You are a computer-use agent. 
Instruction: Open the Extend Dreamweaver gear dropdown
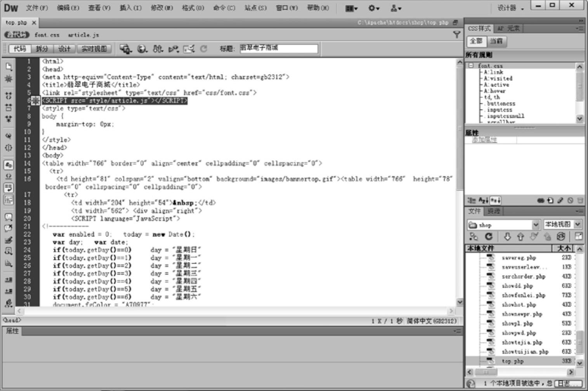(374, 8)
